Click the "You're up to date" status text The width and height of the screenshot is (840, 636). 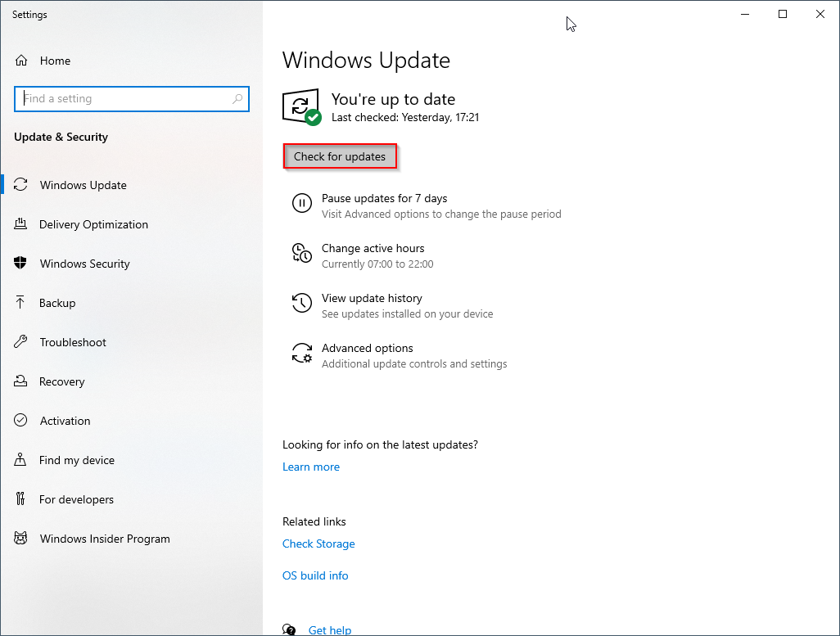pyautogui.click(x=393, y=99)
